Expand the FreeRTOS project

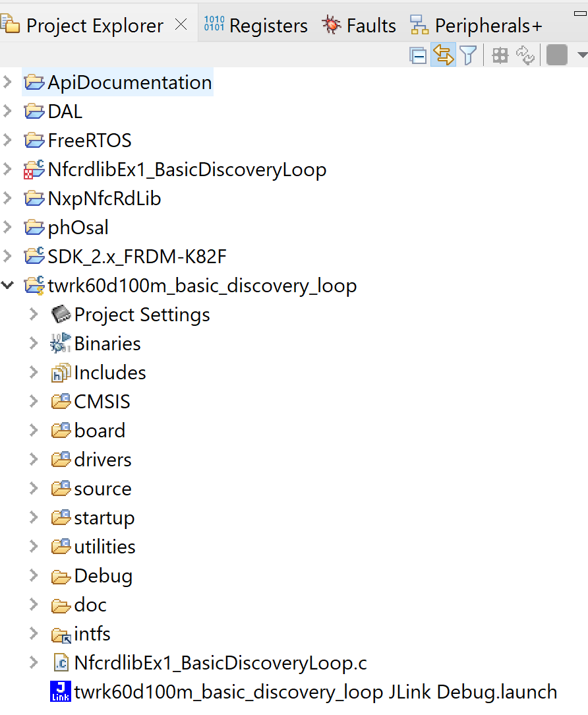coord(9,140)
